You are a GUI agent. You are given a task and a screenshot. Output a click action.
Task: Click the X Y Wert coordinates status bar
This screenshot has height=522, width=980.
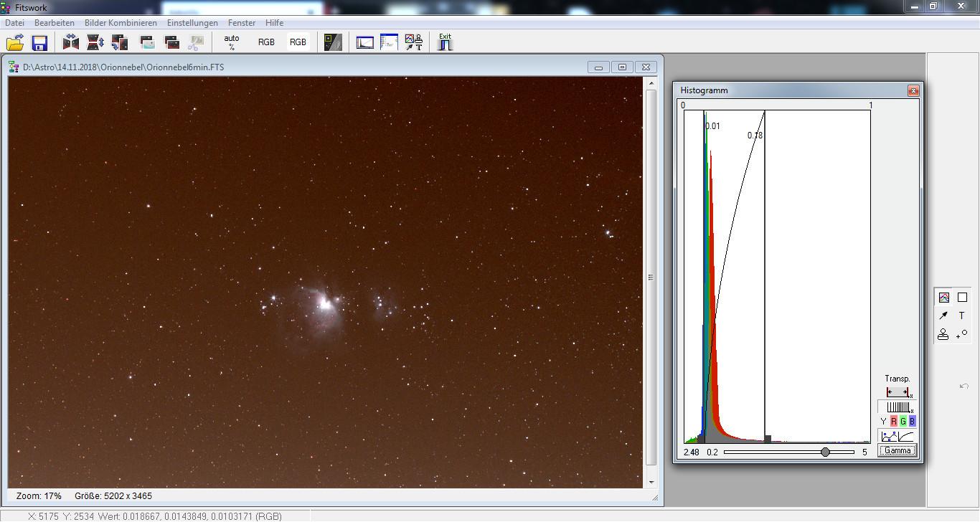click(x=155, y=516)
